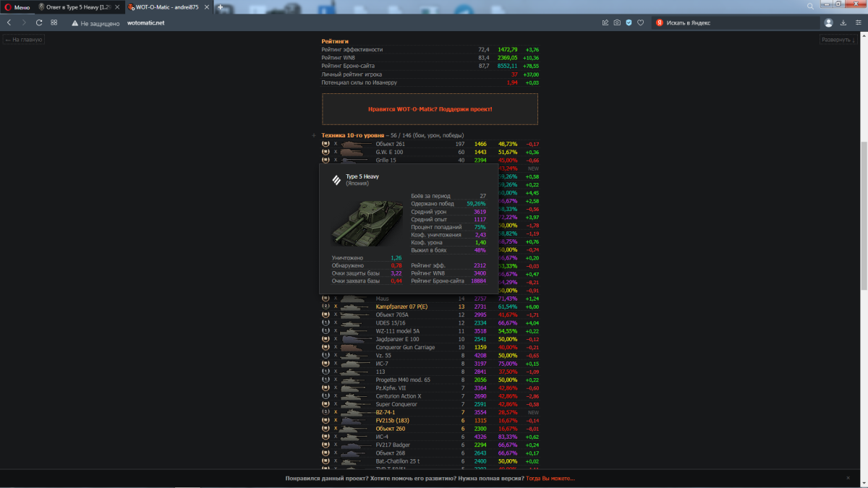The height and width of the screenshot is (488, 868).
Task: Click the Progetto M40 mod. 65 name
Action: 403,380
